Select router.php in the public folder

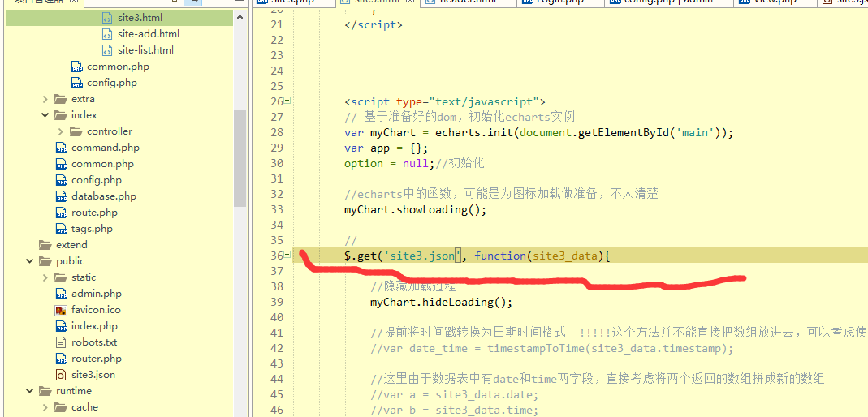pos(96,359)
